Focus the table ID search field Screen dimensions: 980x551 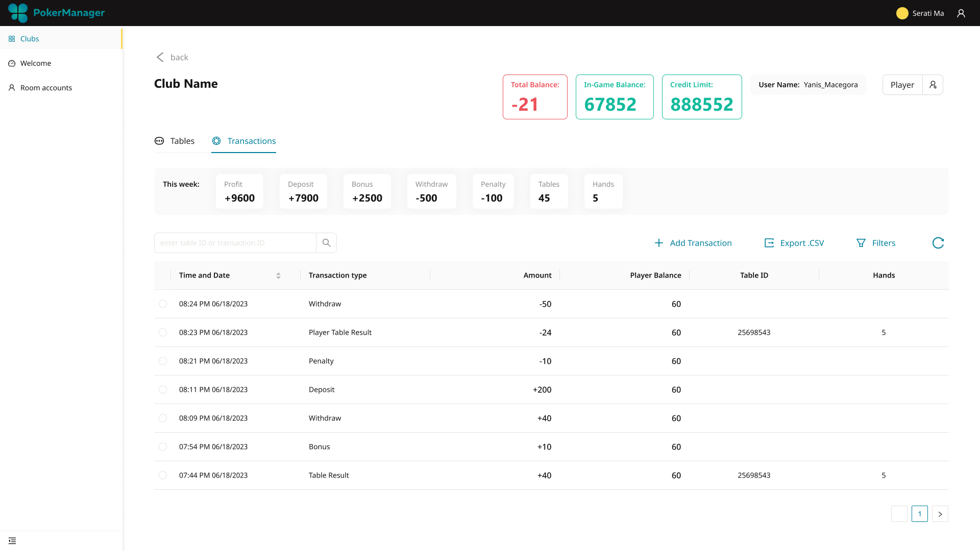pos(235,243)
